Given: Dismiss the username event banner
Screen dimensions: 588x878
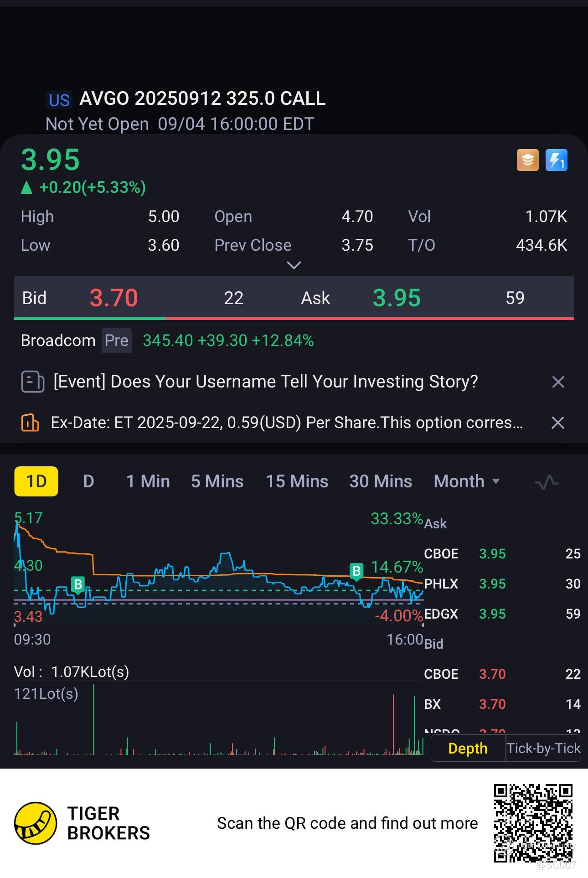Looking at the screenshot, I should click(x=558, y=382).
